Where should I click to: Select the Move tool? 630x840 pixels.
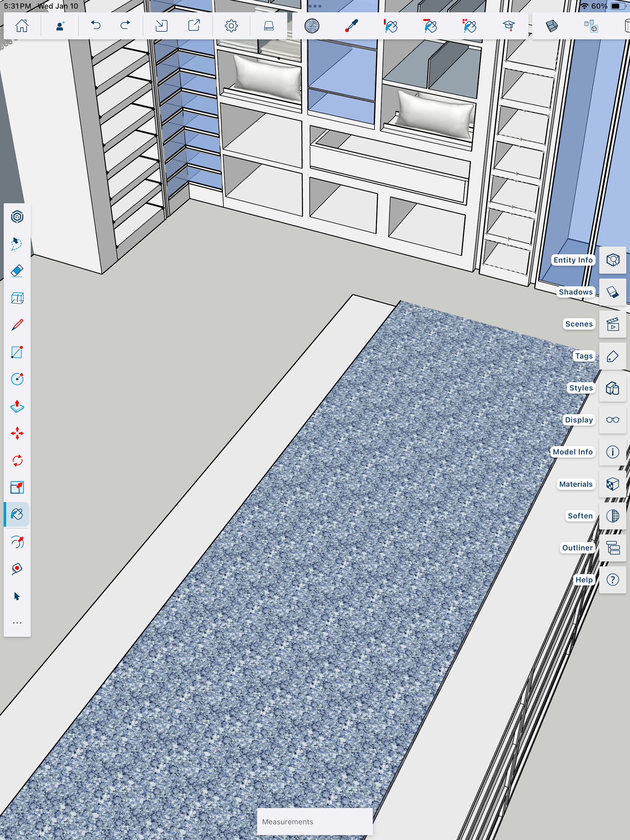[17, 433]
